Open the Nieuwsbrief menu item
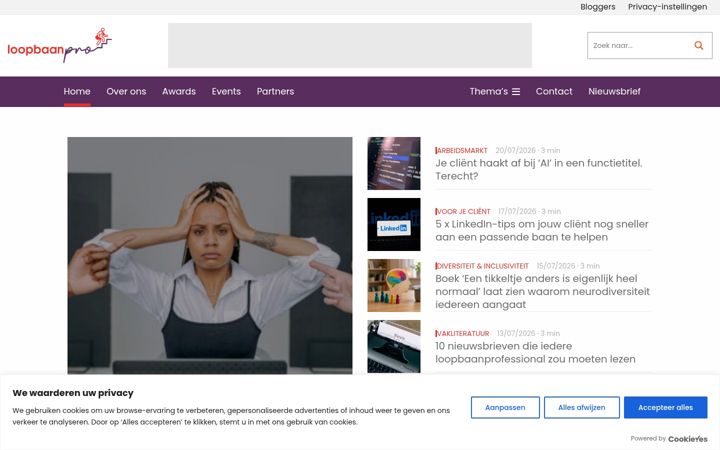Screen dimensions: 720x450 [x=614, y=91]
